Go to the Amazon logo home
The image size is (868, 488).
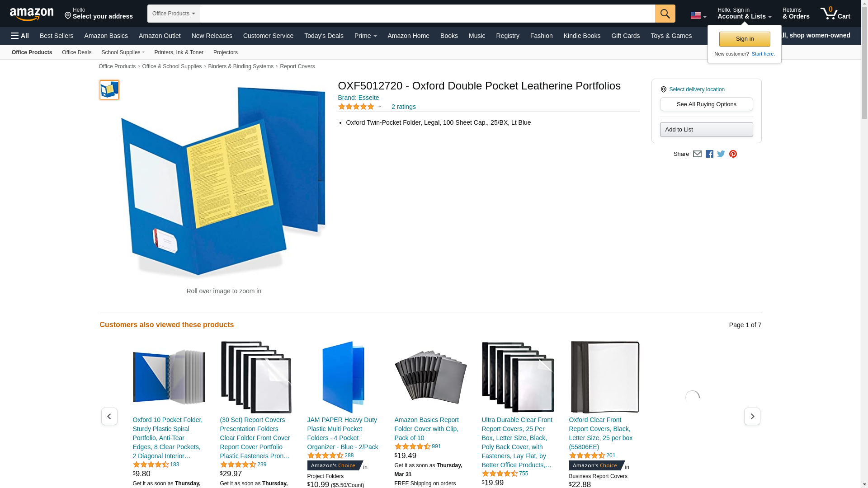point(32,14)
